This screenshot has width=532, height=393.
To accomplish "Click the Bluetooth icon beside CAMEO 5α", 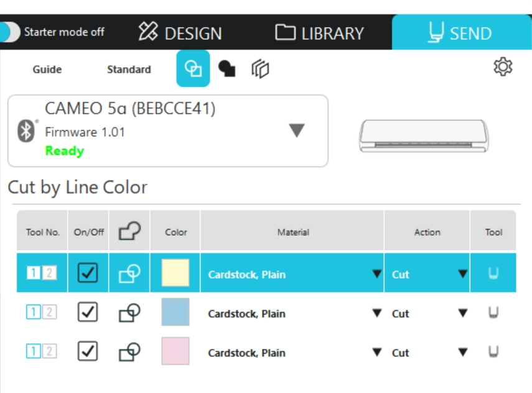I will (x=26, y=131).
